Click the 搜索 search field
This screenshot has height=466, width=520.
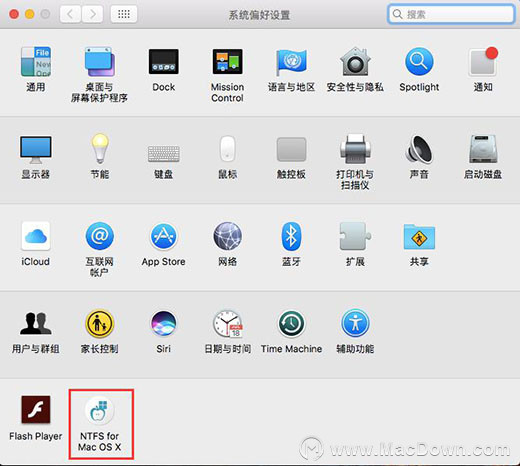[451, 14]
